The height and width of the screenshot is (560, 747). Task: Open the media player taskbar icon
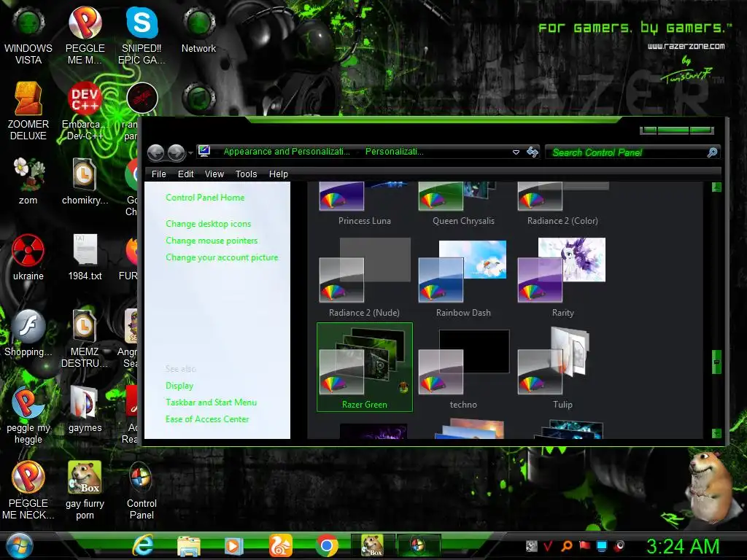click(x=233, y=545)
